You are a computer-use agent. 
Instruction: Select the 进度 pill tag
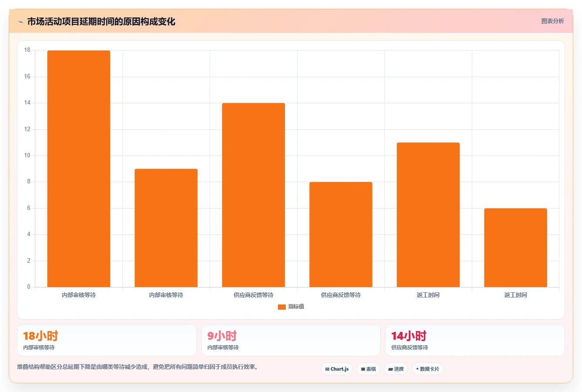pyautogui.click(x=396, y=369)
